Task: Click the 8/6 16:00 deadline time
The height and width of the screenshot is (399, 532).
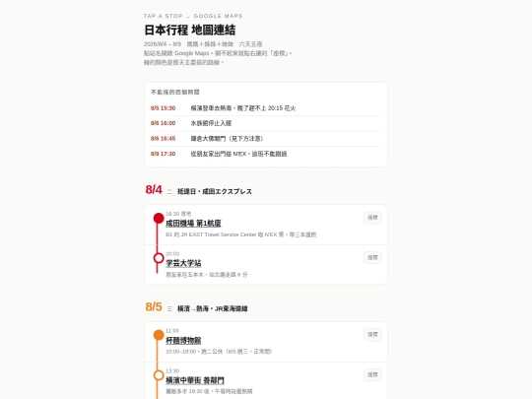Action: pos(163,123)
